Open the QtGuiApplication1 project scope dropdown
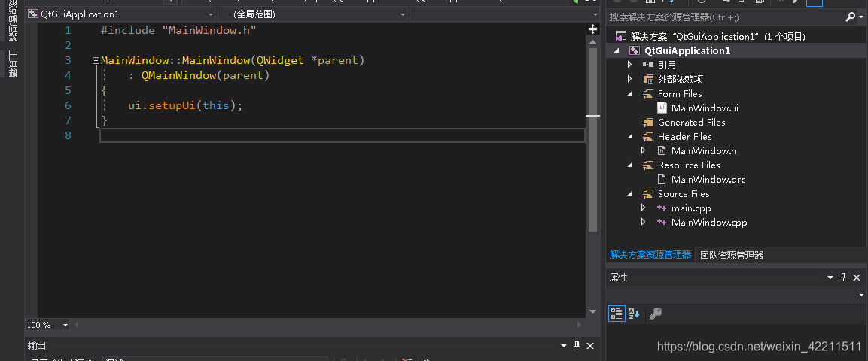This screenshot has width=868, height=361. 210,14
